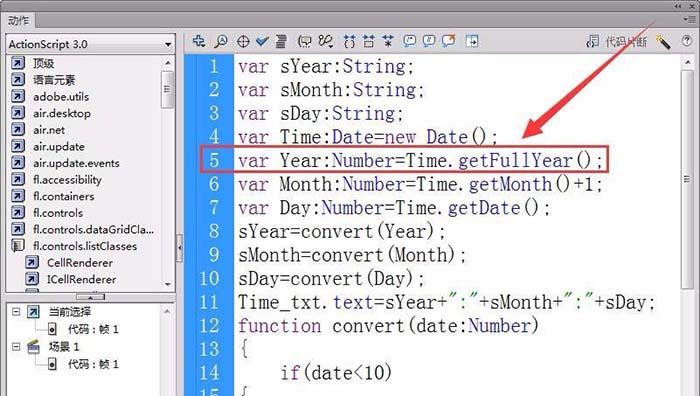Open the adobe.utils package
The height and width of the screenshot is (396, 700).
[61, 96]
